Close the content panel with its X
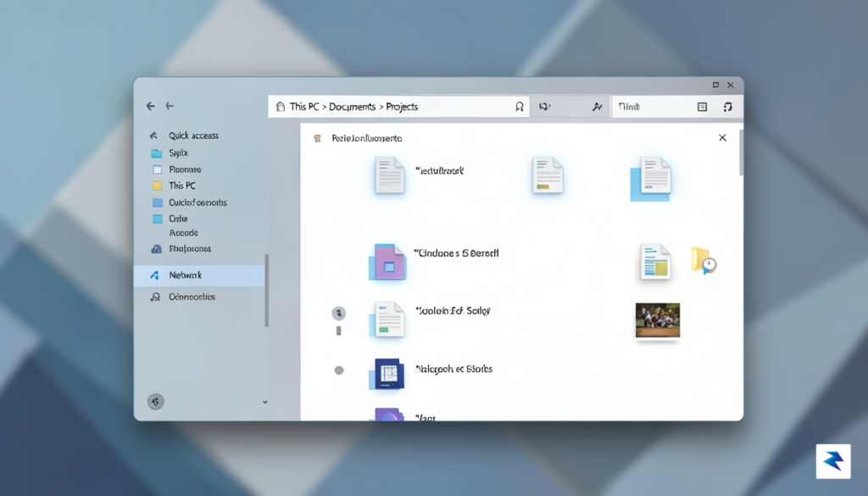Viewport: 868px width, 496px height. tap(722, 138)
